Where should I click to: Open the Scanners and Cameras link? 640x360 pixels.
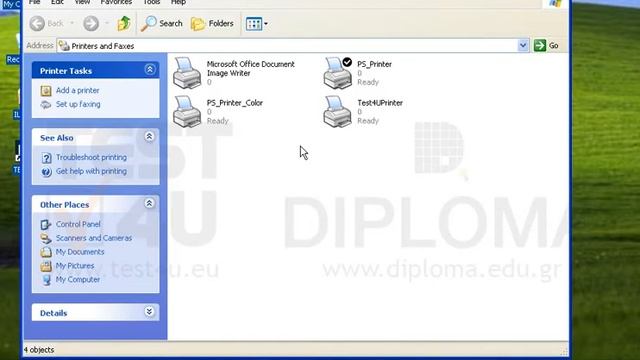tap(94, 238)
